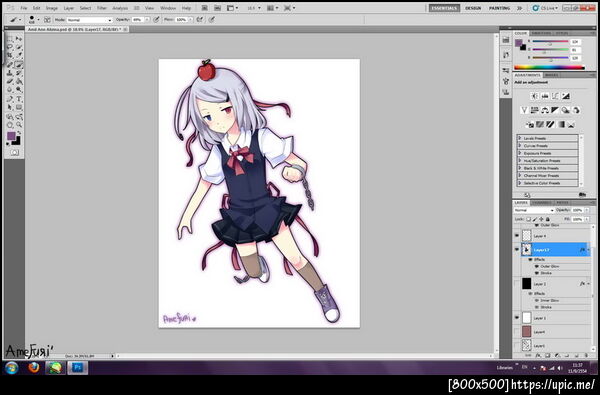Viewport: 600px width, 395px height.
Task: Switch to the Design workspace
Action: pyautogui.click(x=473, y=8)
